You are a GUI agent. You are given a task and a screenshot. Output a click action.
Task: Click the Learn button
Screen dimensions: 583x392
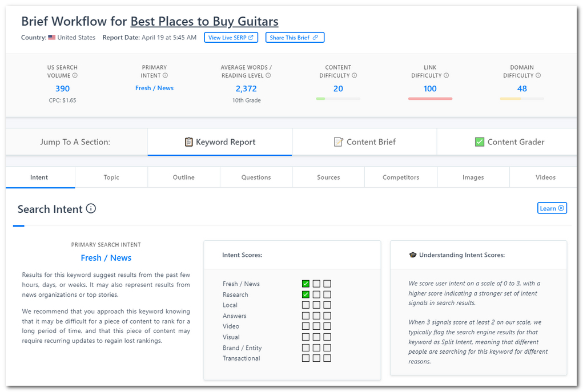pyautogui.click(x=552, y=208)
